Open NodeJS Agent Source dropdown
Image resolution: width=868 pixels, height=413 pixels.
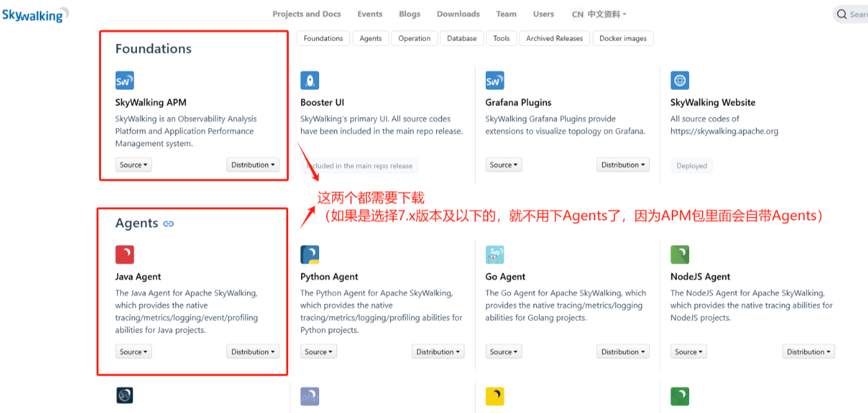click(x=689, y=352)
